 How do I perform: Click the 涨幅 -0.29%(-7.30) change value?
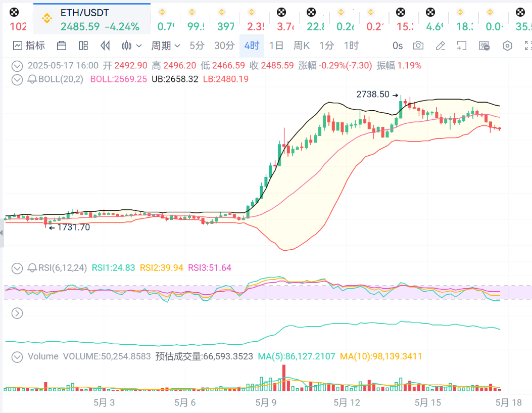[335, 66]
